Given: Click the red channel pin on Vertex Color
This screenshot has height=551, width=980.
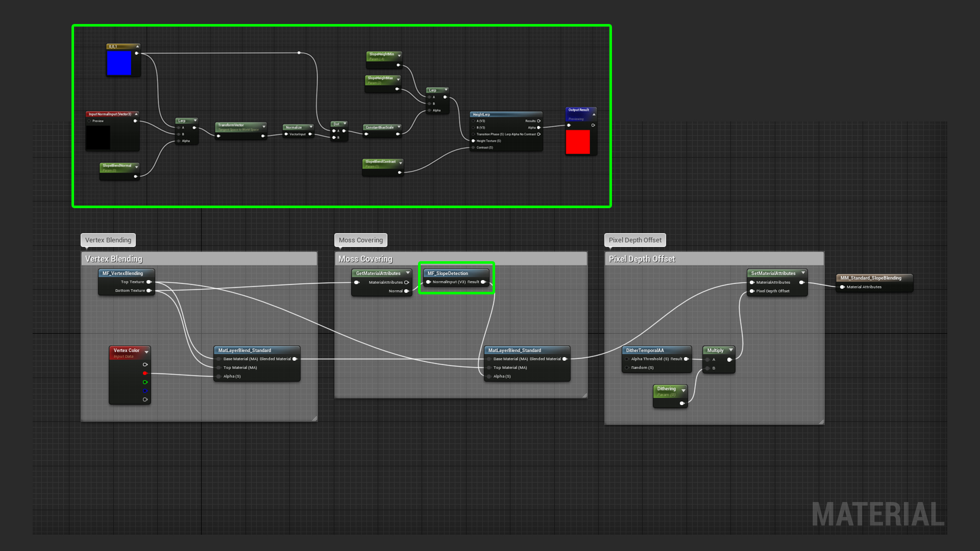Looking at the screenshot, I should [x=145, y=373].
